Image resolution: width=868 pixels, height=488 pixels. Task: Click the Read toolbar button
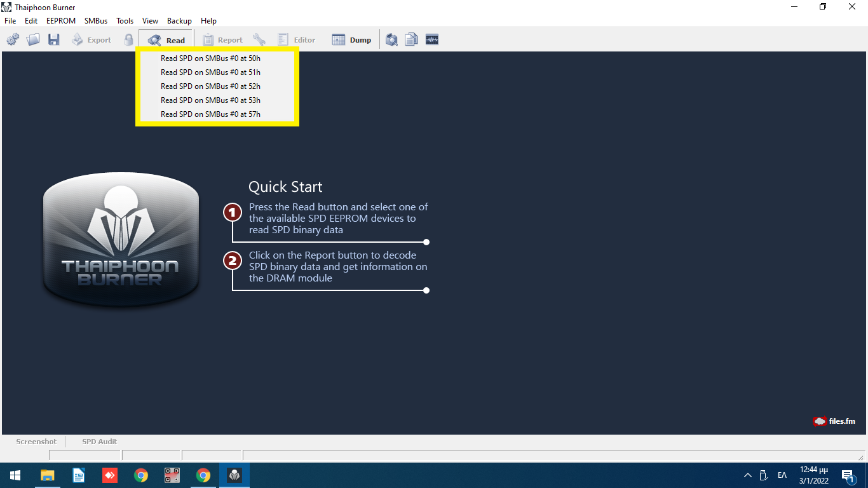click(x=166, y=40)
